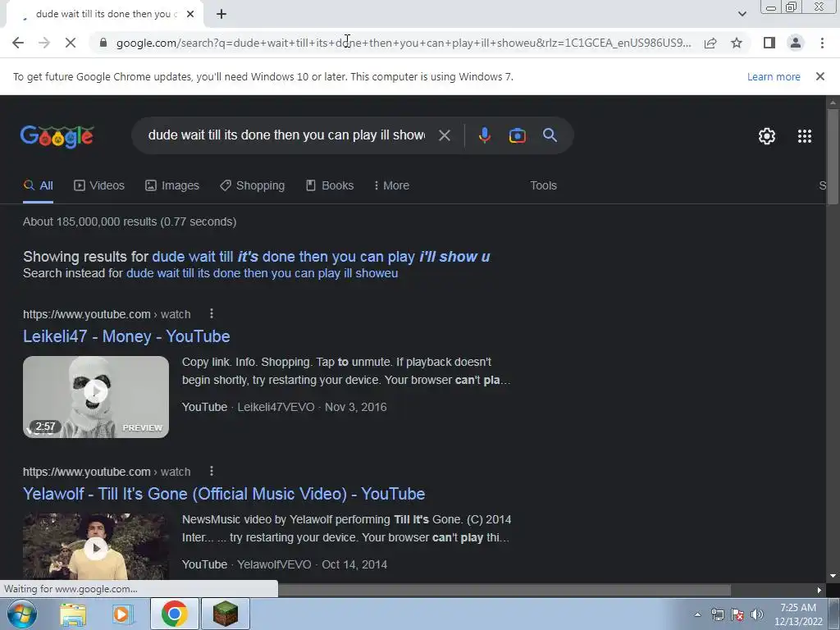840x630 pixels.
Task: Dismiss the Chrome update notification bar
Action: click(x=820, y=76)
